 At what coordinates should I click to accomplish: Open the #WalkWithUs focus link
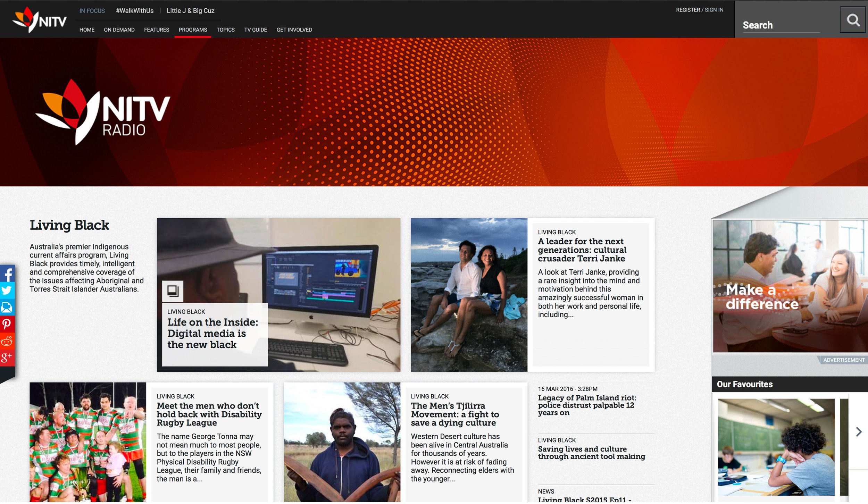pos(135,11)
